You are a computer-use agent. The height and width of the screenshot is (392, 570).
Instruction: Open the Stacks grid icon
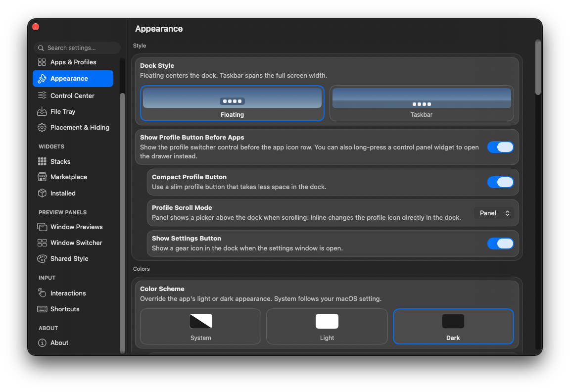coord(42,161)
